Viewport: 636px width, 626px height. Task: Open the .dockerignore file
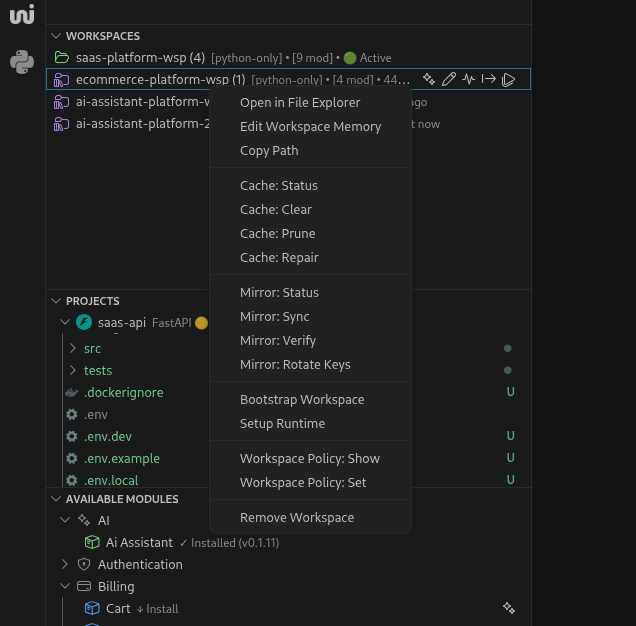coord(123,393)
